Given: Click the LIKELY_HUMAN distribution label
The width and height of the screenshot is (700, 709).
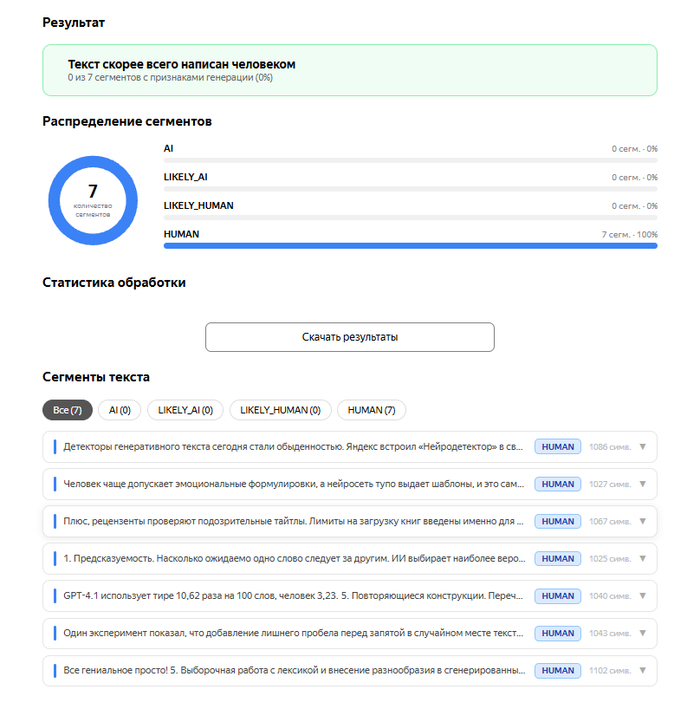Looking at the screenshot, I should pyautogui.click(x=199, y=206).
